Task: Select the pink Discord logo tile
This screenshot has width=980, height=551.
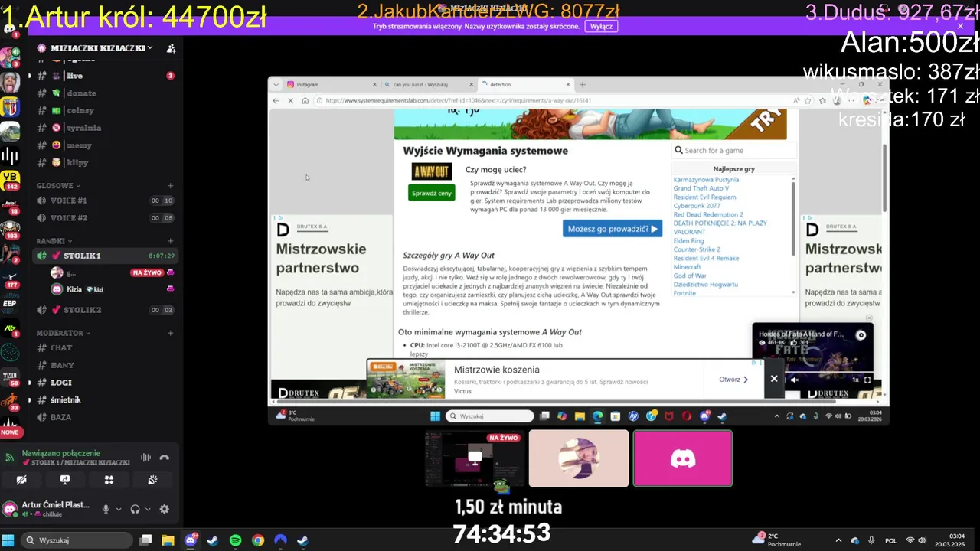Action: [683, 458]
